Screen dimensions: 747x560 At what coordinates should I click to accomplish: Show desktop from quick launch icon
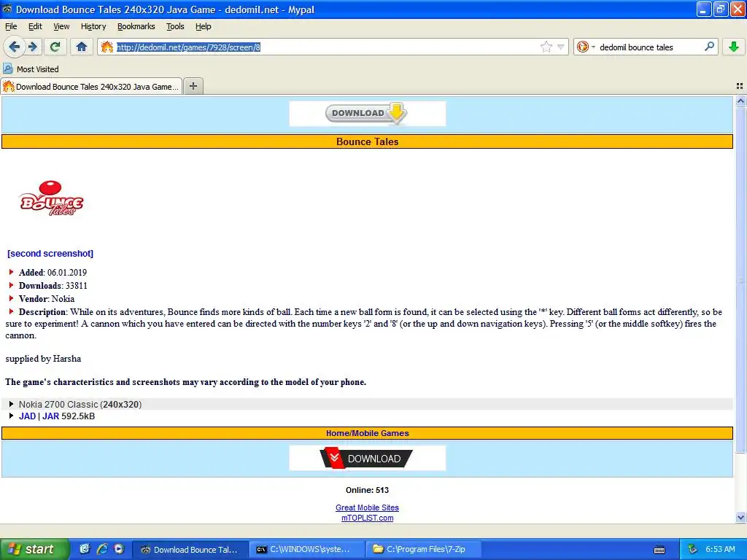point(85,549)
